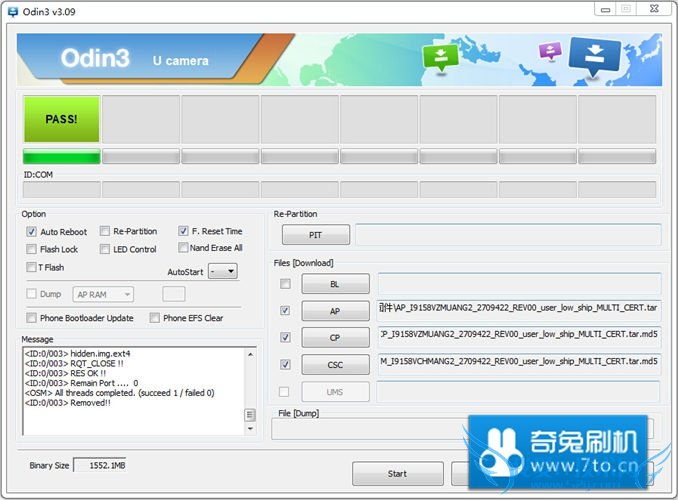This screenshot has width=678, height=500.
Task: Click the 'All threads completed' log line
Action: (x=120, y=393)
